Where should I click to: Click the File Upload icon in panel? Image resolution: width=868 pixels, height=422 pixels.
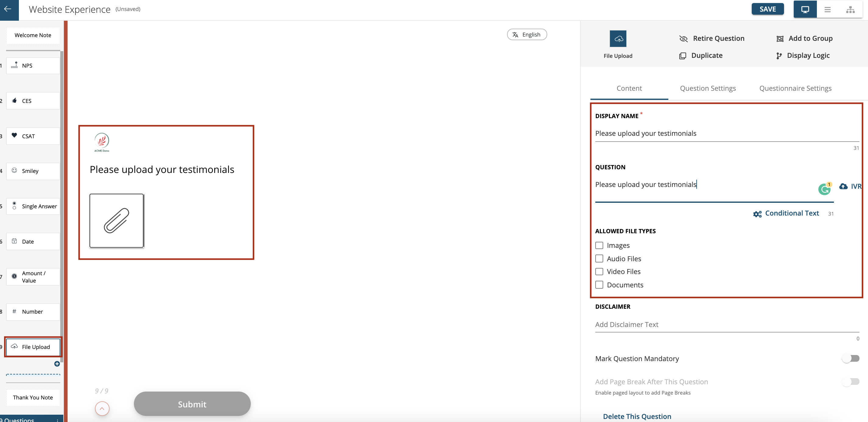click(618, 38)
